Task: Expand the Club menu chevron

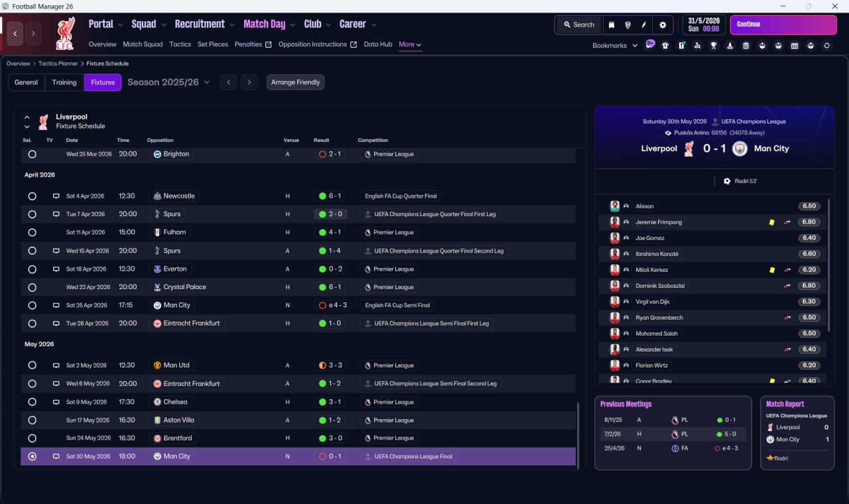Action: pyautogui.click(x=328, y=25)
